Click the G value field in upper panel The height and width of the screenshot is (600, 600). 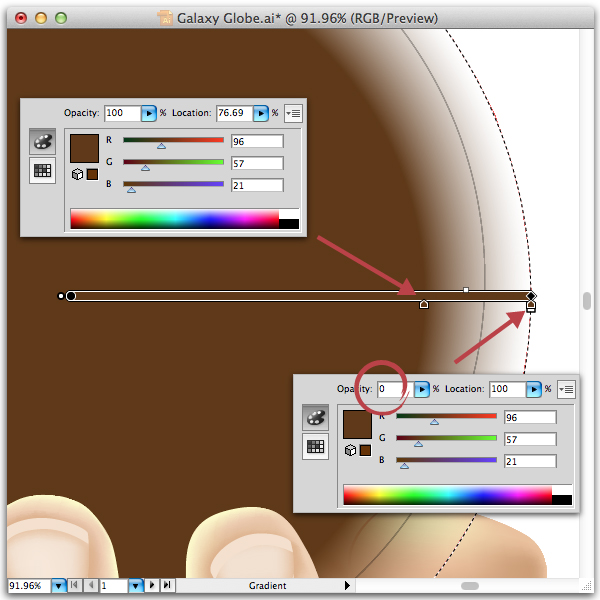(x=257, y=163)
